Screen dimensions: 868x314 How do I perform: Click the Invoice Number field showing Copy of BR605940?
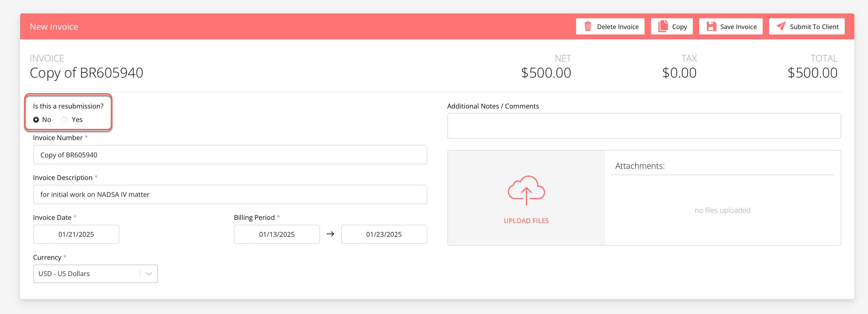(x=230, y=155)
